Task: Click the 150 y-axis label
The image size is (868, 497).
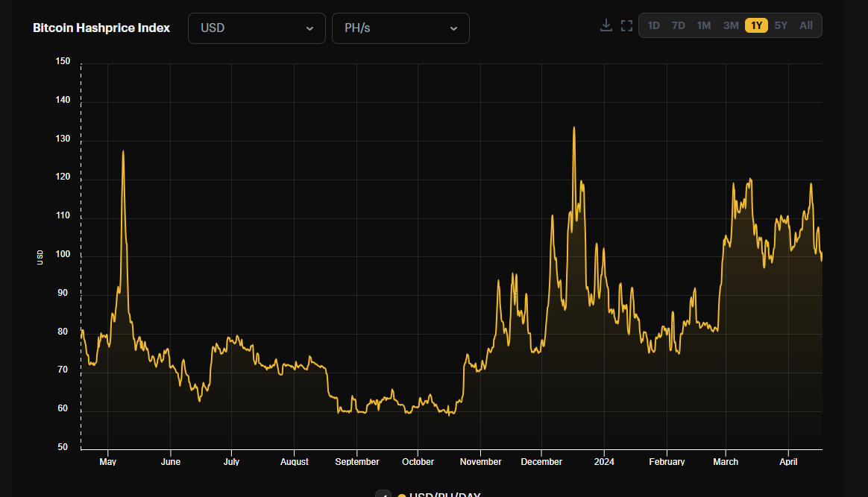Action: [x=63, y=61]
